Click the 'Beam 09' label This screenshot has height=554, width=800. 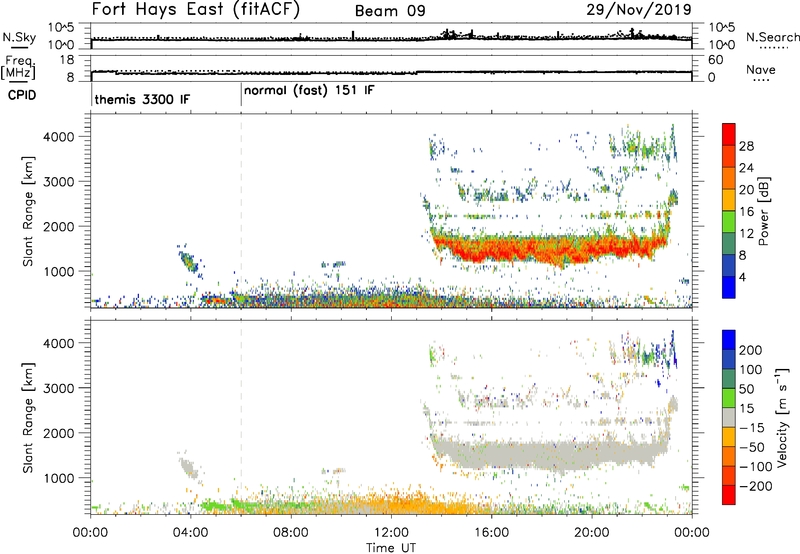[390, 11]
